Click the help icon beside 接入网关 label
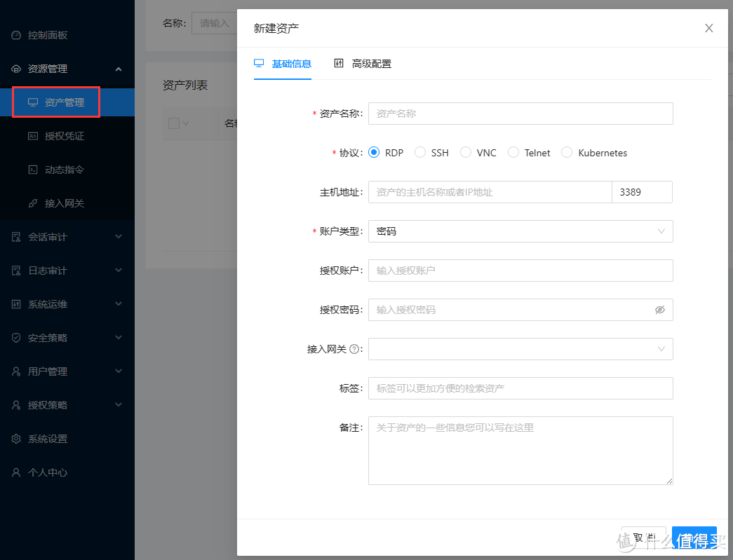This screenshot has height=560, width=733. (354, 349)
